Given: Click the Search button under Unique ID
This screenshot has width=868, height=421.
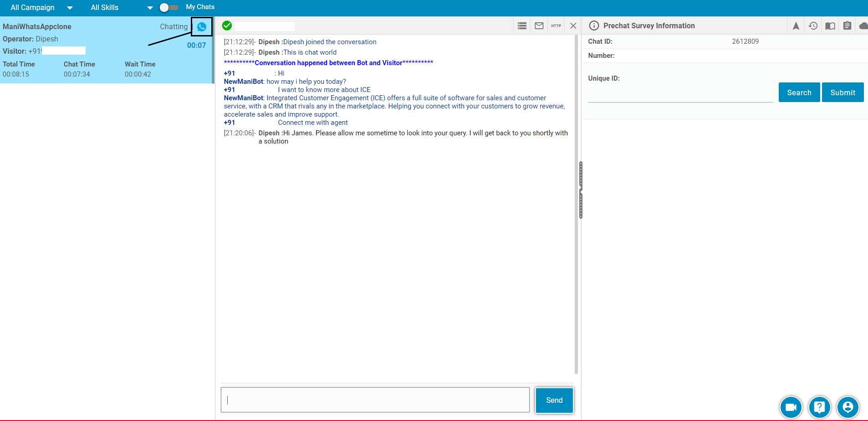Looking at the screenshot, I should coord(799,92).
